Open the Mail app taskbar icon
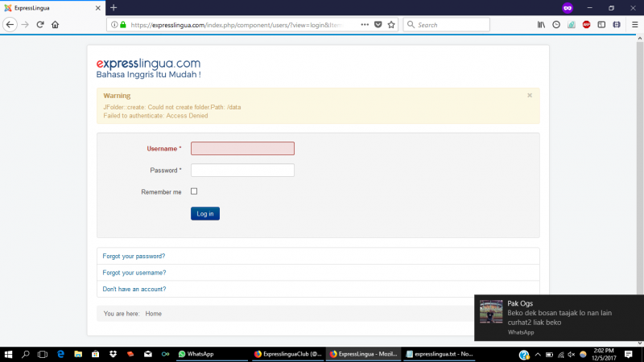 click(x=148, y=354)
